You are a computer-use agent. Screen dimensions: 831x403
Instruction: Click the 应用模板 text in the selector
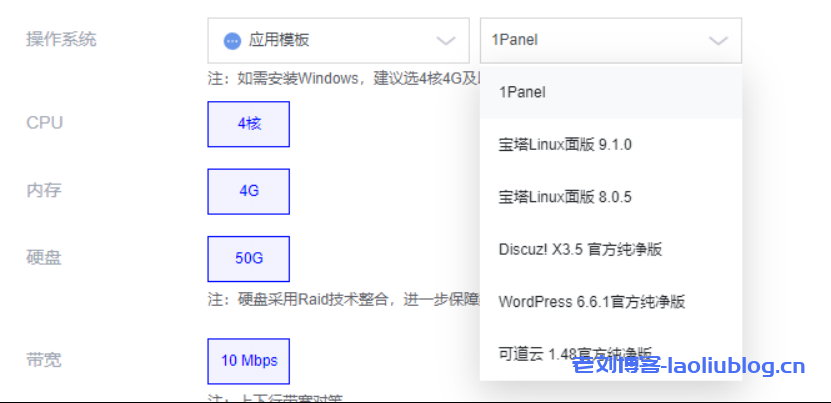[279, 41]
